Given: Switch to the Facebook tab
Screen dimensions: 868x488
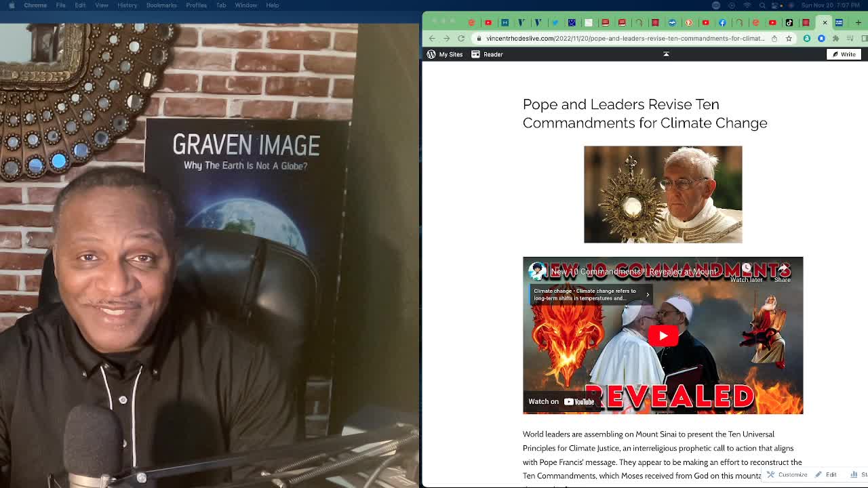Looking at the screenshot, I should [722, 22].
